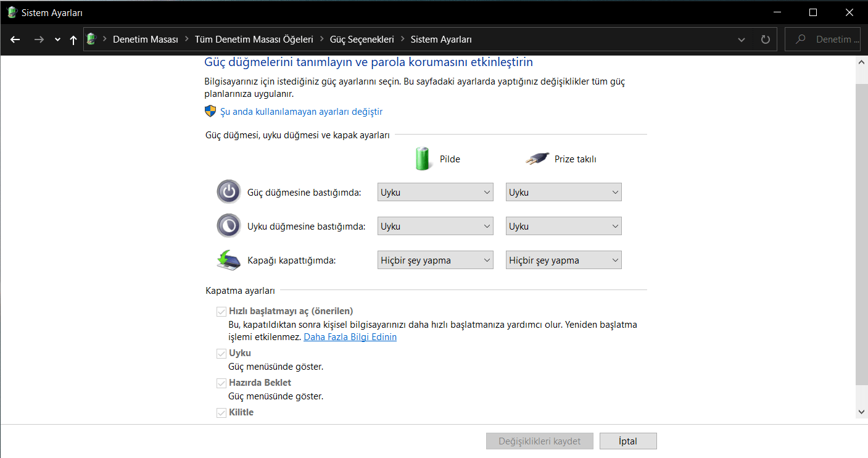Click the power button icon
Viewport: 868px width, 458px height.
point(229,192)
